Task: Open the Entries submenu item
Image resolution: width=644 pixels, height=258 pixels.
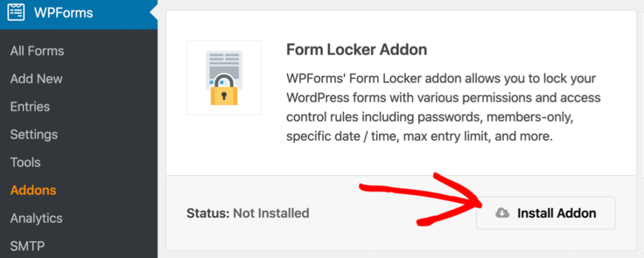Action: click(x=30, y=107)
